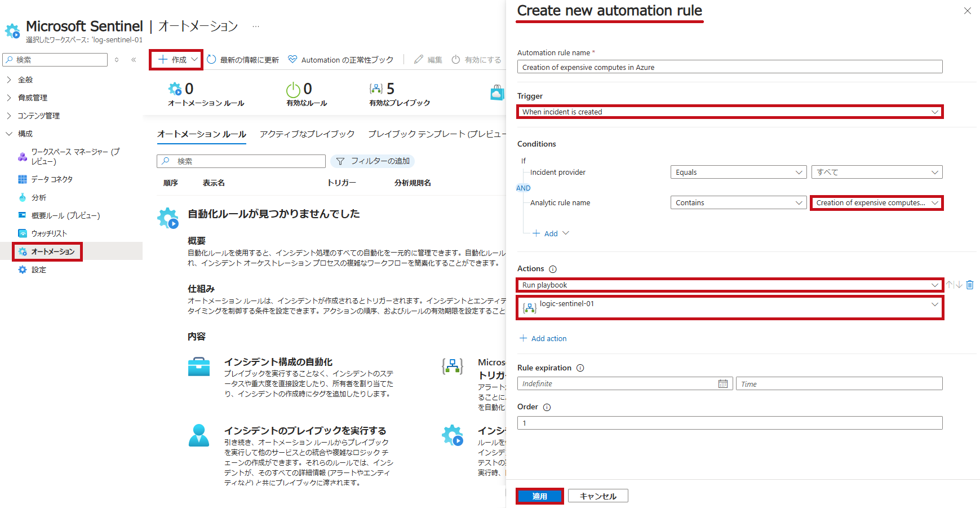
Task: Open analytic rule name value dropdown
Action: click(877, 203)
